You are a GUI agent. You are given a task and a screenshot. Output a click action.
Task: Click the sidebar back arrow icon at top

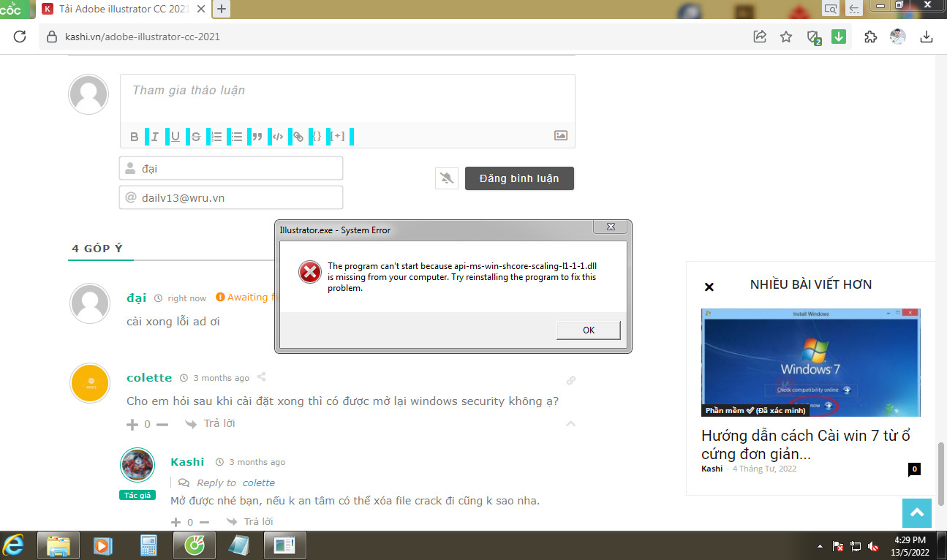coord(854,9)
